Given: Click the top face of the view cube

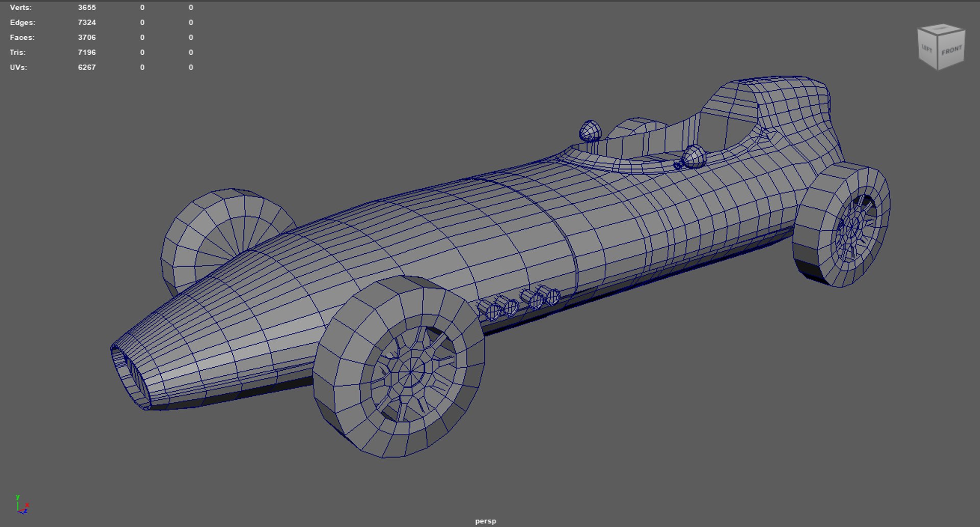Looking at the screenshot, I should tap(942, 28).
